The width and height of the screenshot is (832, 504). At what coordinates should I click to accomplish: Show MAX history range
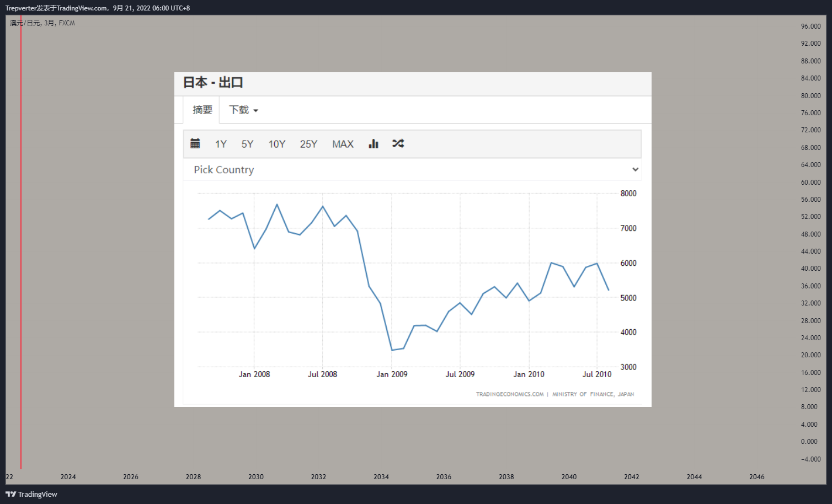[x=343, y=144]
